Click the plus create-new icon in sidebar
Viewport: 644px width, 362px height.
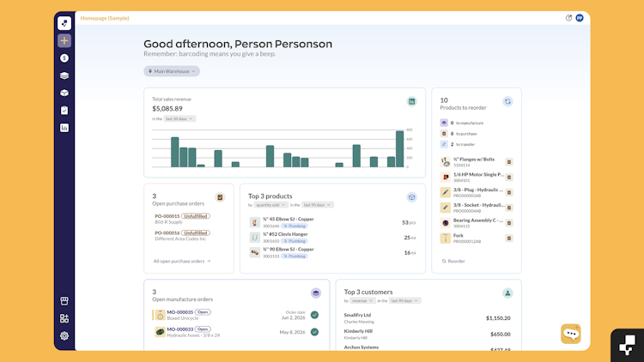click(x=64, y=40)
